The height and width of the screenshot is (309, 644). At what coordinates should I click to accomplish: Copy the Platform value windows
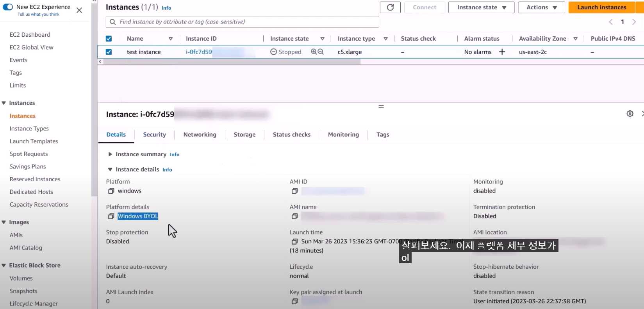pos(111,191)
